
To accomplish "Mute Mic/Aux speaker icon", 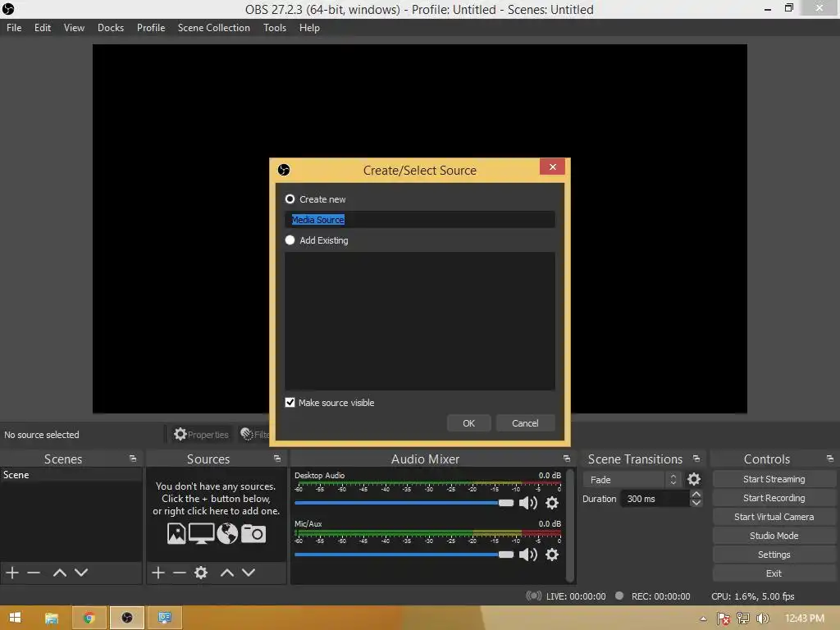I will coord(527,554).
